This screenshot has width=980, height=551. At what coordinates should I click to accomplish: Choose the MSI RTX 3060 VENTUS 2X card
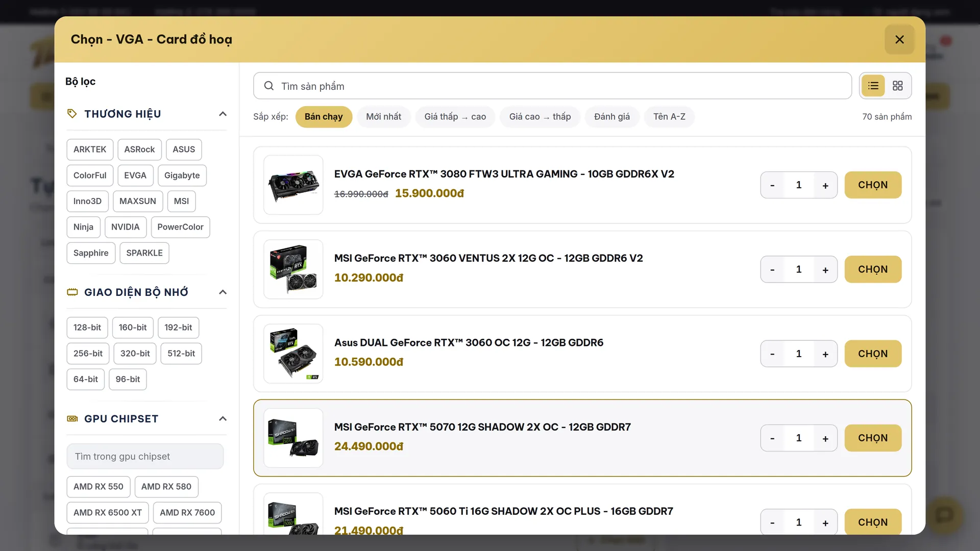click(873, 269)
